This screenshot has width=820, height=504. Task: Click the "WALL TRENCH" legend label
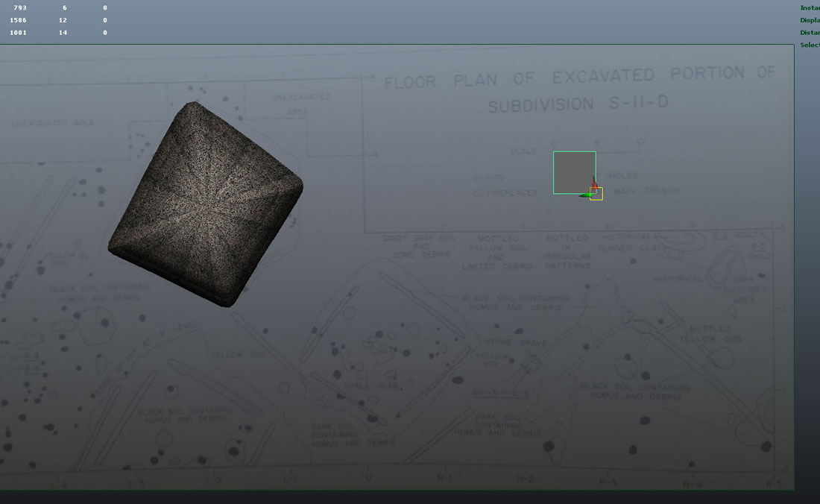click(x=646, y=191)
